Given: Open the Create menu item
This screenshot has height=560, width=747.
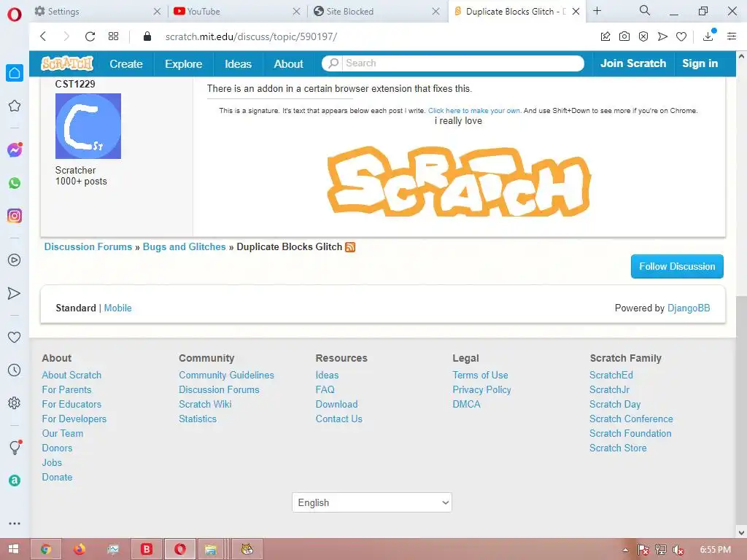Looking at the screenshot, I should pos(126,64).
